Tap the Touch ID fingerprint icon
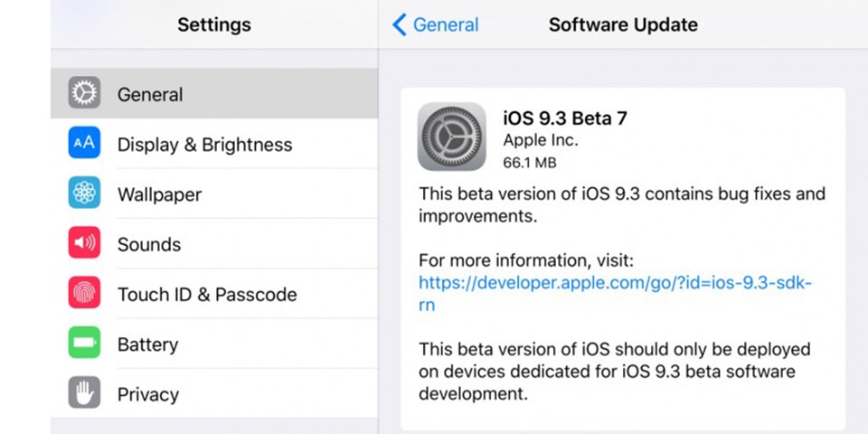The width and height of the screenshot is (868, 434). coord(84,292)
